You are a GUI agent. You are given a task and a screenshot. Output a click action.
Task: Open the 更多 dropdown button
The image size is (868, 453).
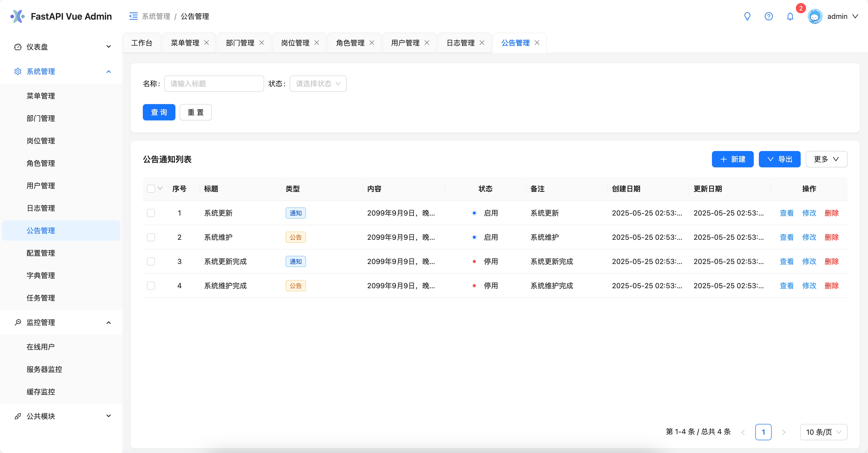(826, 159)
